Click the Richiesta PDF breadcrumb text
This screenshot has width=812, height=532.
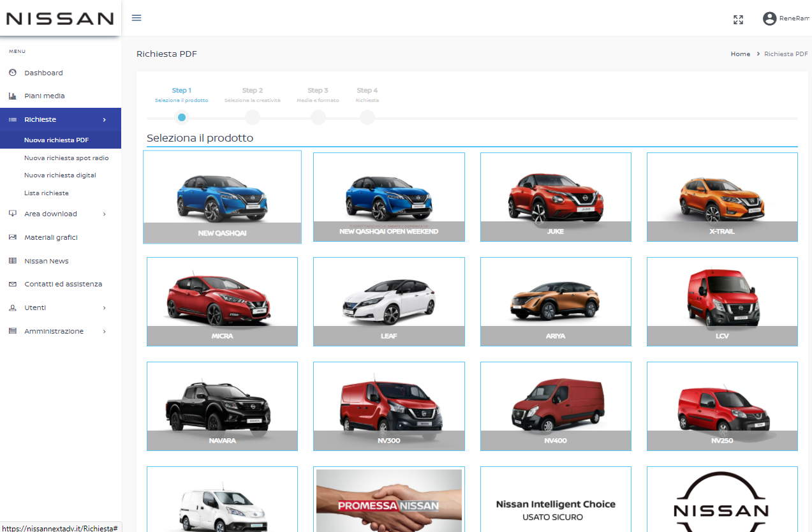pyautogui.click(x=786, y=54)
